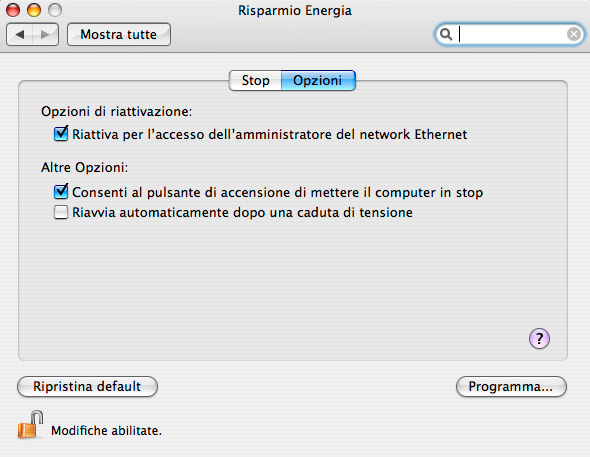This screenshot has height=457, width=590.
Task: Click the padlock icon to lock changes
Action: point(30,425)
